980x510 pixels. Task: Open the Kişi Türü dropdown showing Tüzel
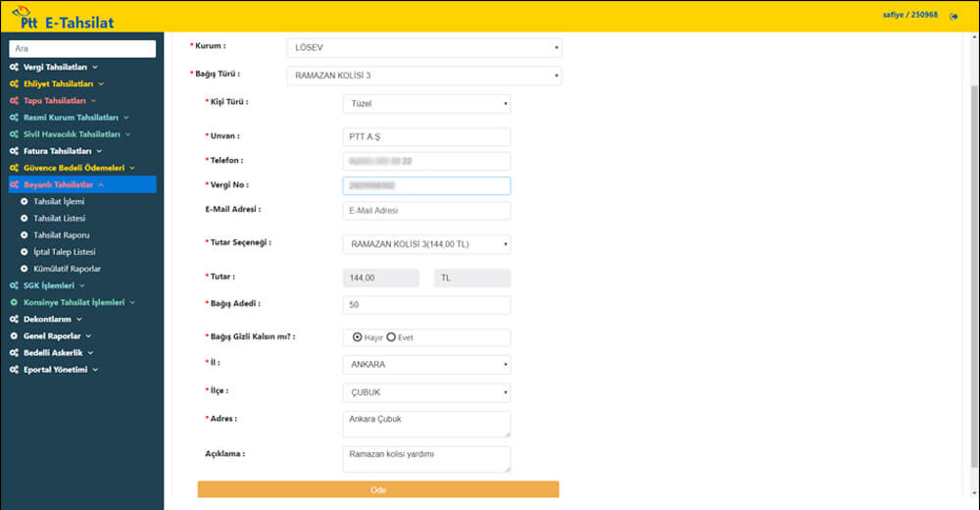(x=426, y=104)
